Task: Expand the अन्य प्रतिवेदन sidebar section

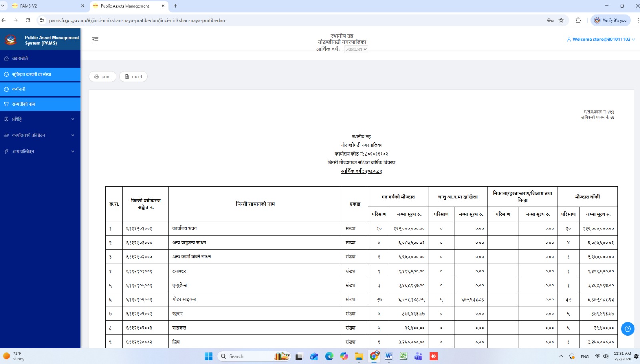Action: 40,152
